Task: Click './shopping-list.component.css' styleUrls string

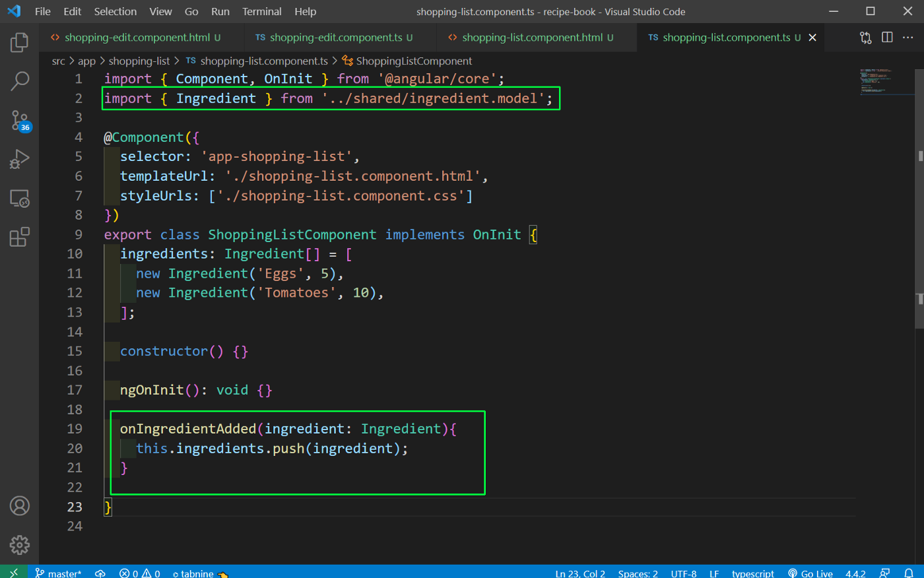Action: pyautogui.click(x=341, y=195)
